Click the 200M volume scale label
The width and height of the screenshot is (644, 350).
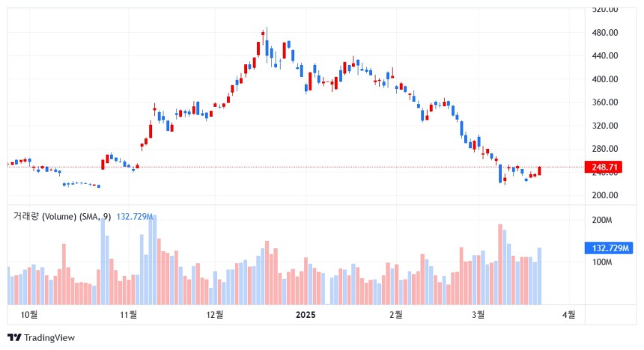click(x=602, y=221)
